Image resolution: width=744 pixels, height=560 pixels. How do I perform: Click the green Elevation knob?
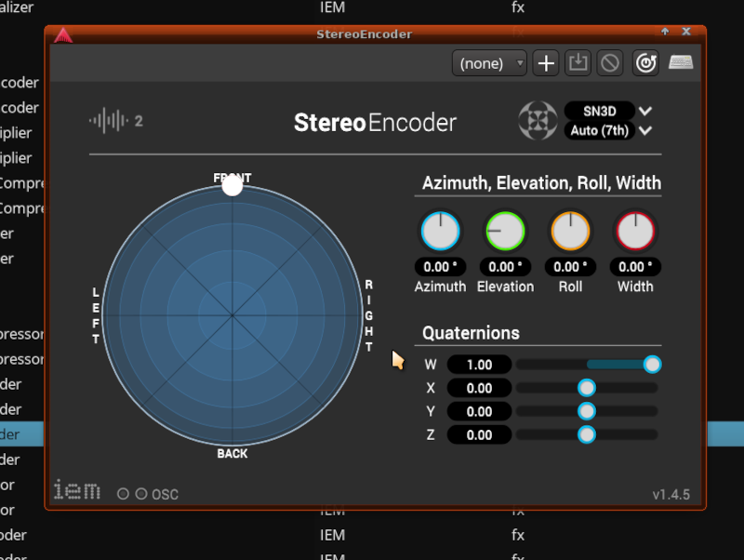[505, 231]
